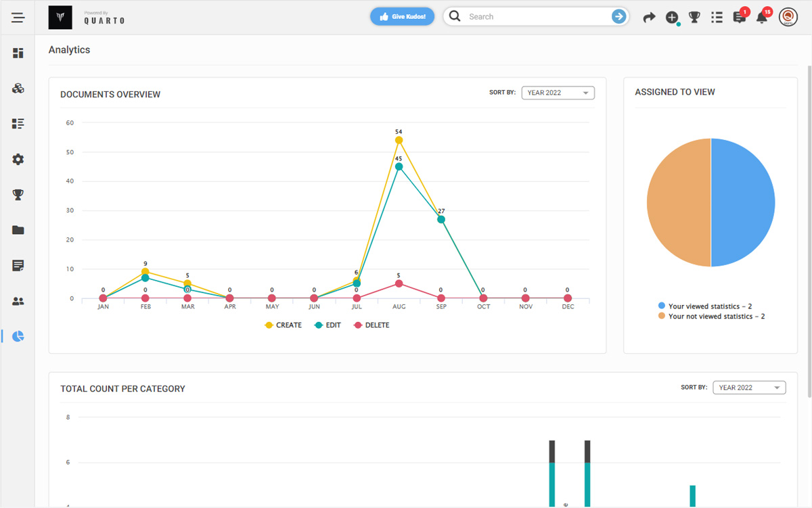The image size is (812, 508).
Task: Open the notifications bell with 15 badge
Action: [762, 18]
